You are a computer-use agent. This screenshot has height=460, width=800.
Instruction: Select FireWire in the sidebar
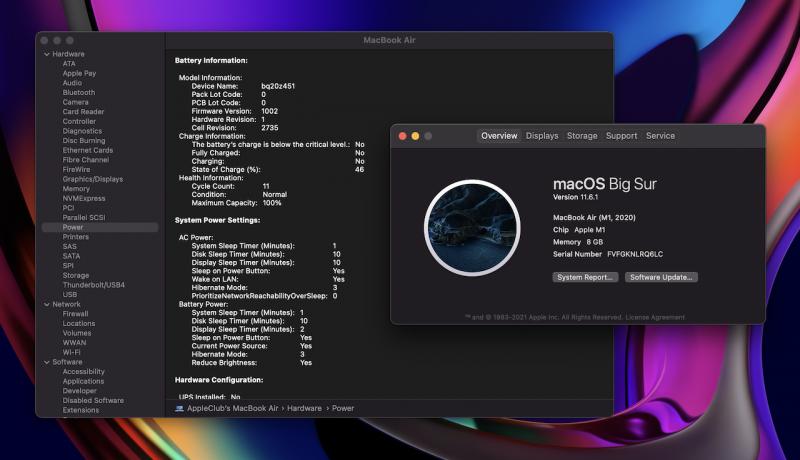click(76, 169)
